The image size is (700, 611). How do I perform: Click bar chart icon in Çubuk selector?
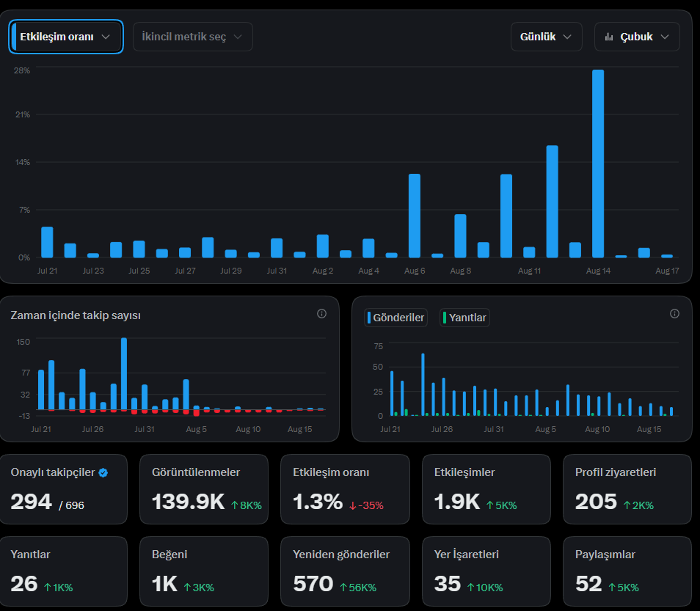pos(609,37)
